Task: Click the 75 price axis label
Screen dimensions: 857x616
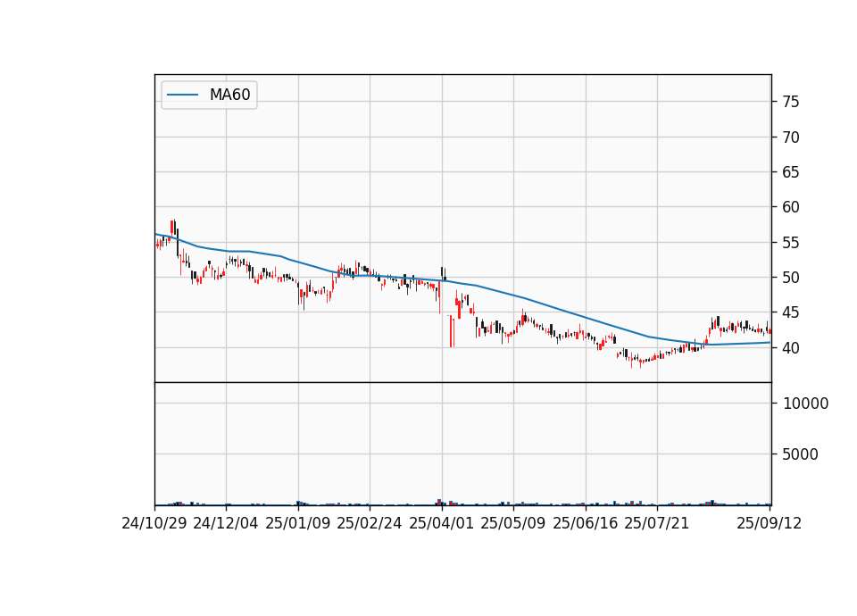Action: [791, 102]
